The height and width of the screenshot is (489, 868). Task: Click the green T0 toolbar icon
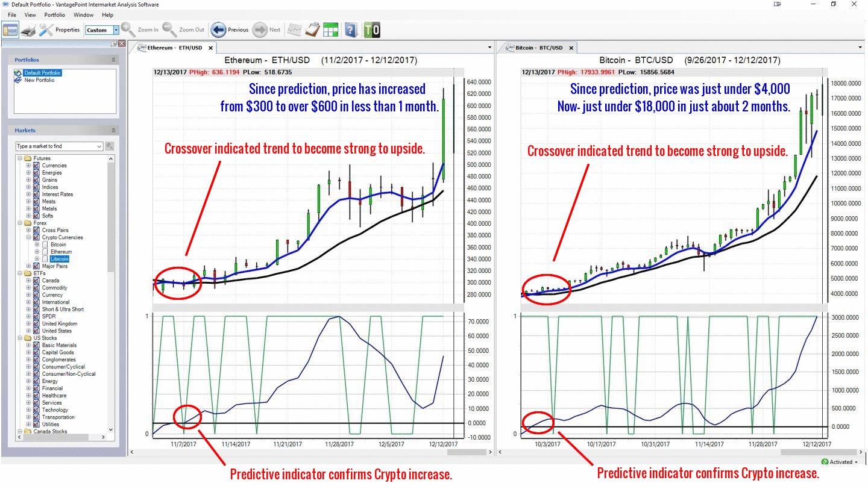coord(372,30)
